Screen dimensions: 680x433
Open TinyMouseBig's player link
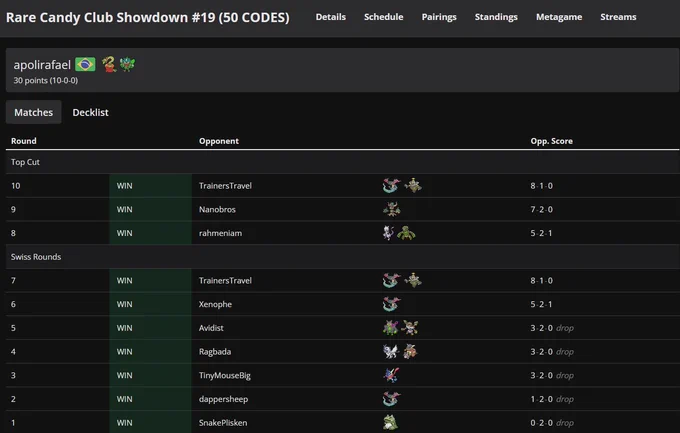[225, 375]
